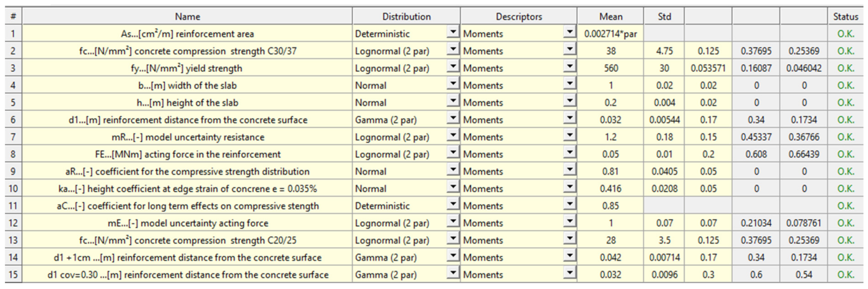Open Distribution dropdown for row 15
Viewport: 868px width, 289px height.
pos(453,274)
